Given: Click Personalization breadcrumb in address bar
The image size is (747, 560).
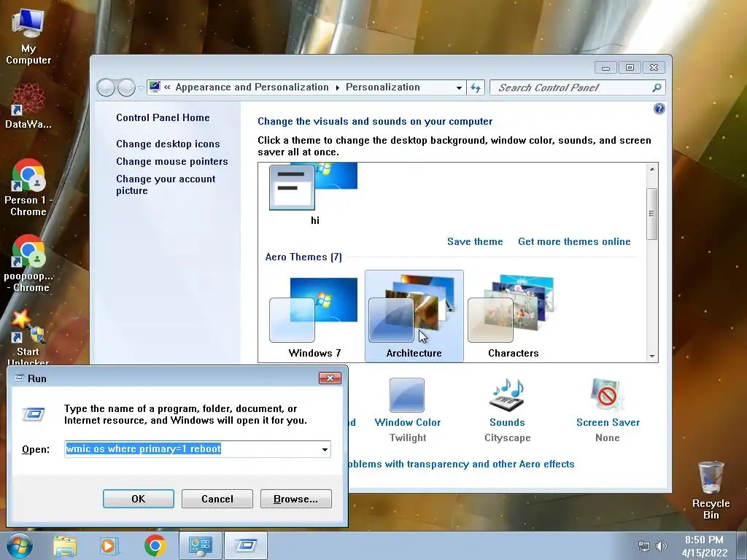Looking at the screenshot, I should [x=382, y=87].
